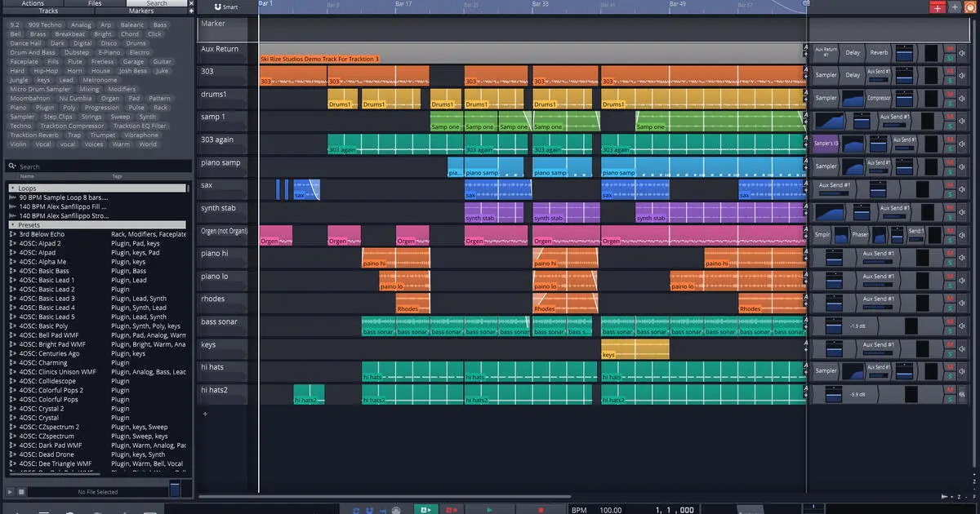This screenshot has width=980, height=514.
Task: Select the keys clip on keys track
Action: [x=635, y=349]
